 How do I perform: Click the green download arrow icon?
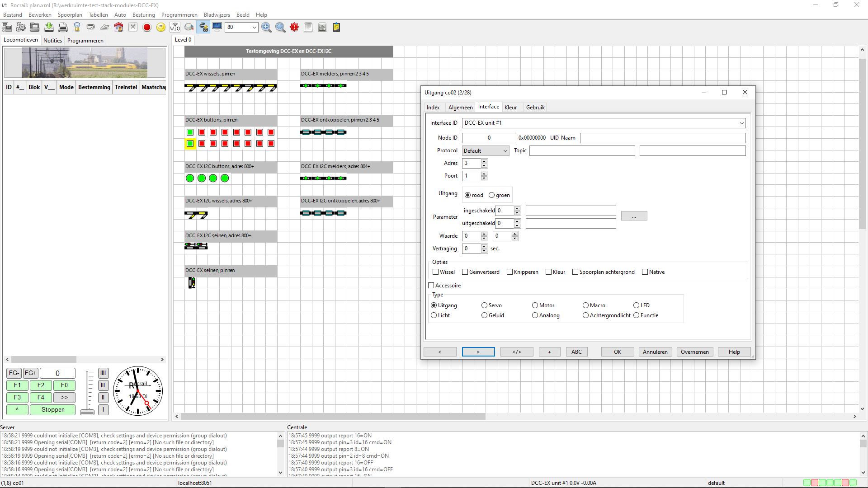point(49,28)
